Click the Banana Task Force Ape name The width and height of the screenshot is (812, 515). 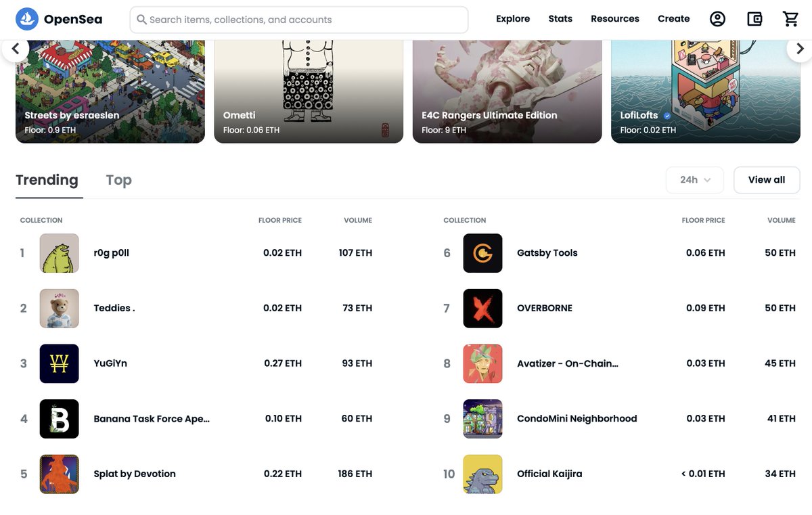152,419
